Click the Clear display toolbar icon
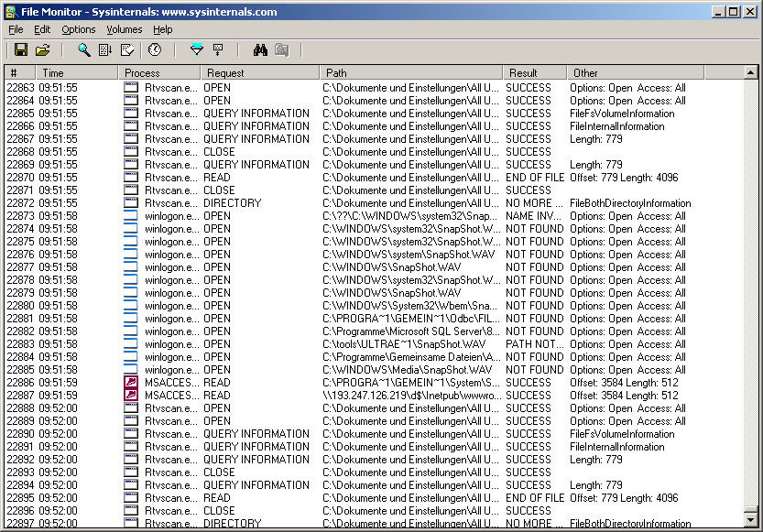This screenshot has width=763, height=532. 127,49
